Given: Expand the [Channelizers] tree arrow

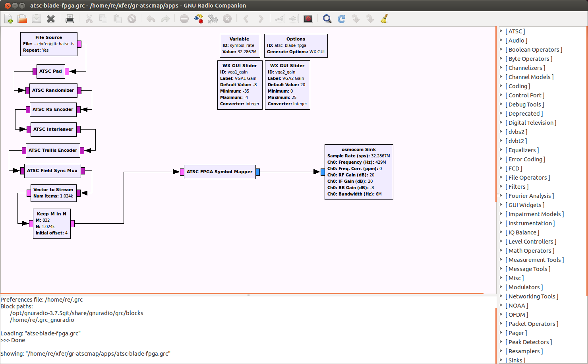Looking at the screenshot, I should pos(501,68).
